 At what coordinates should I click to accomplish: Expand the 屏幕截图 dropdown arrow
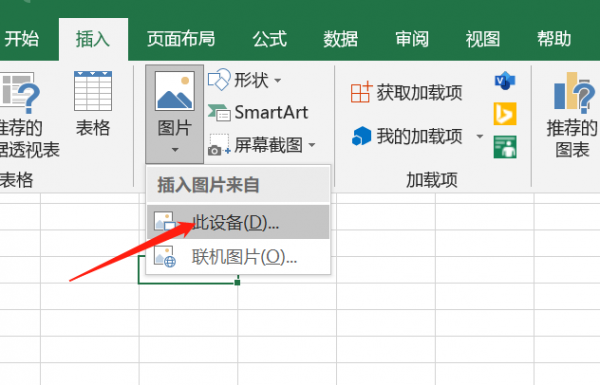click(312, 145)
